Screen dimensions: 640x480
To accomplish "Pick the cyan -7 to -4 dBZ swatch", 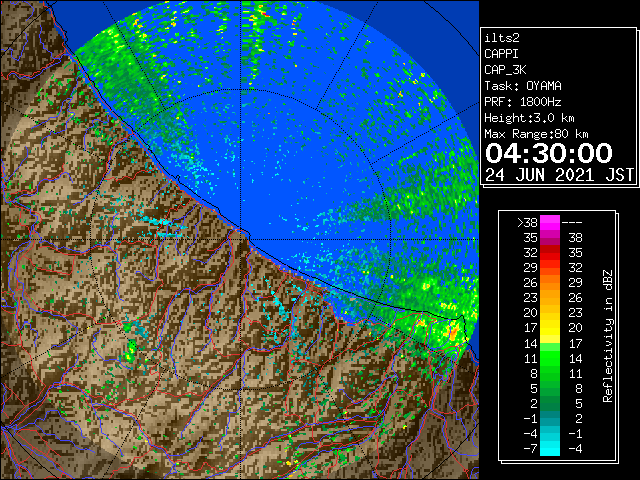I will 550,448.
